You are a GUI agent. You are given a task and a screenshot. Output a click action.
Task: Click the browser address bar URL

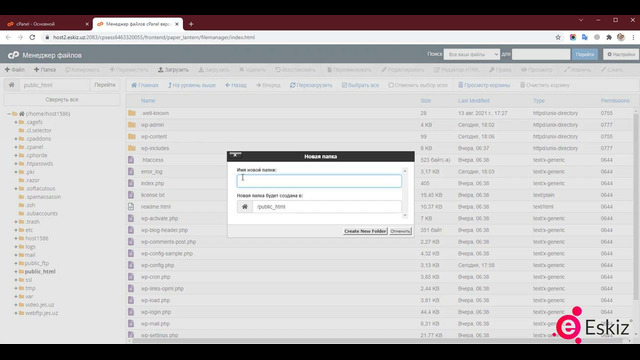click(x=154, y=37)
